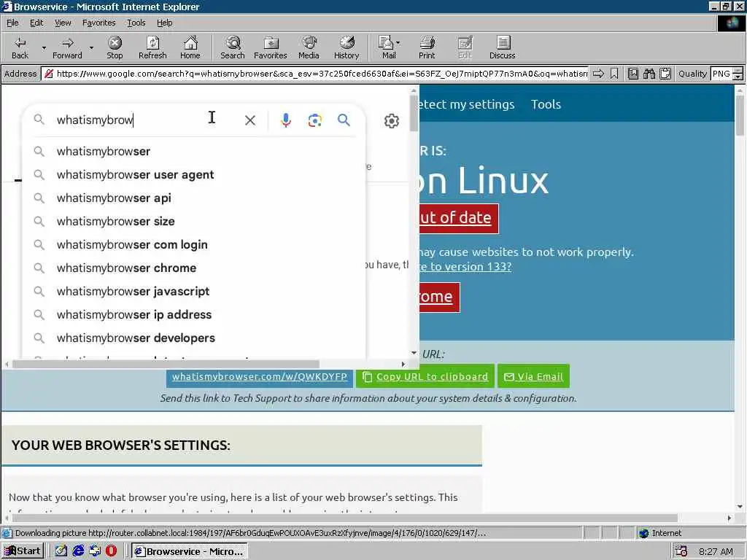The image size is (747, 560).
Task: Click the first quick launch icon after Start
Action: (61, 551)
